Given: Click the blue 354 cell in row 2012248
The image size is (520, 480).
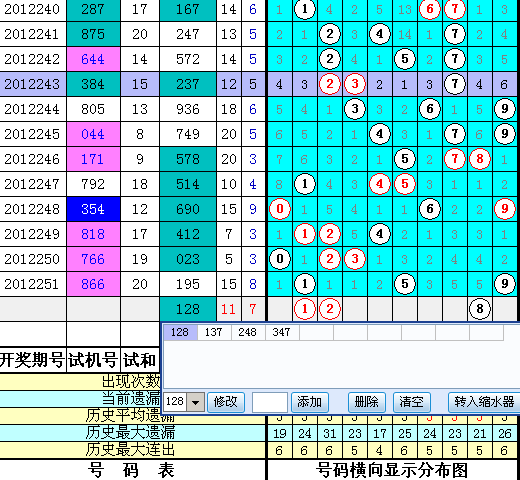Looking at the screenshot, I should tap(93, 209).
